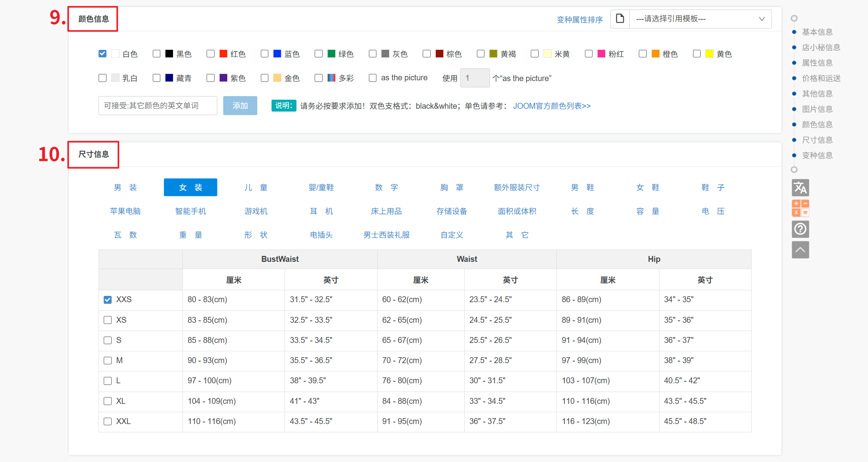This screenshot has height=462, width=868.
Task: Click the custom color English word input
Action: click(158, 106)
